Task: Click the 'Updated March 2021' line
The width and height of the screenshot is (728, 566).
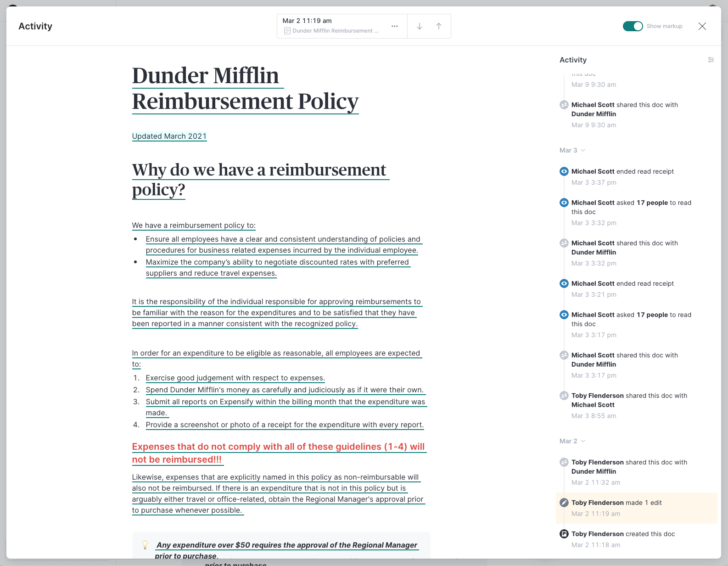Action: point(169,136)
